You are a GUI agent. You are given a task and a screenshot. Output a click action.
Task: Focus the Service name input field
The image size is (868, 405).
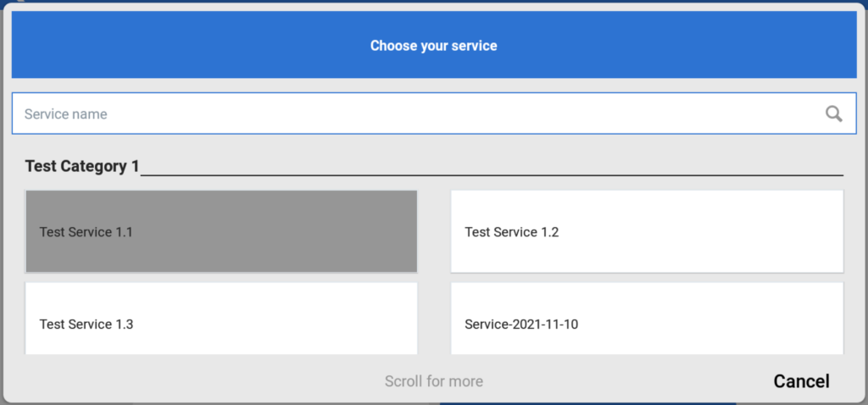(x=415, y=114)
